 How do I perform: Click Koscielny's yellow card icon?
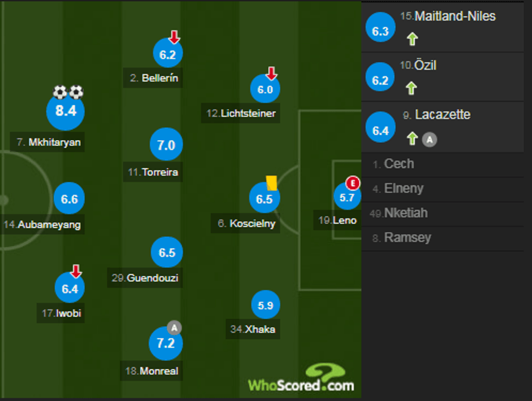tap(271, 183)
